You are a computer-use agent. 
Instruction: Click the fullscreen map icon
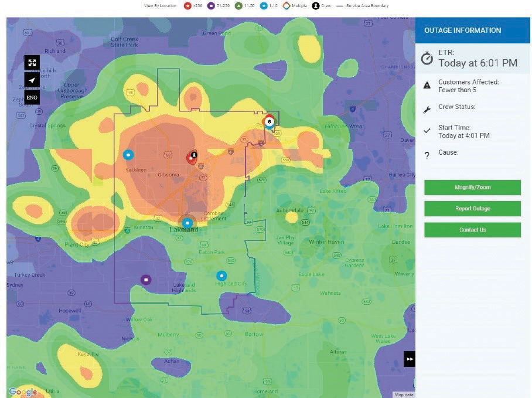pyautogui.click(x=32, y=63)
